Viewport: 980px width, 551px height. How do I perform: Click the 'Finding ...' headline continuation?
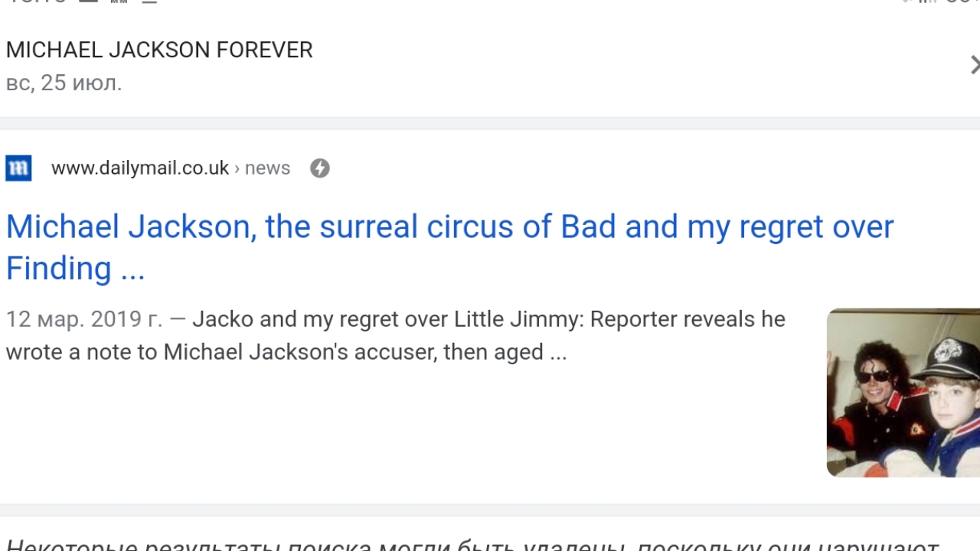tap(75, 269)
